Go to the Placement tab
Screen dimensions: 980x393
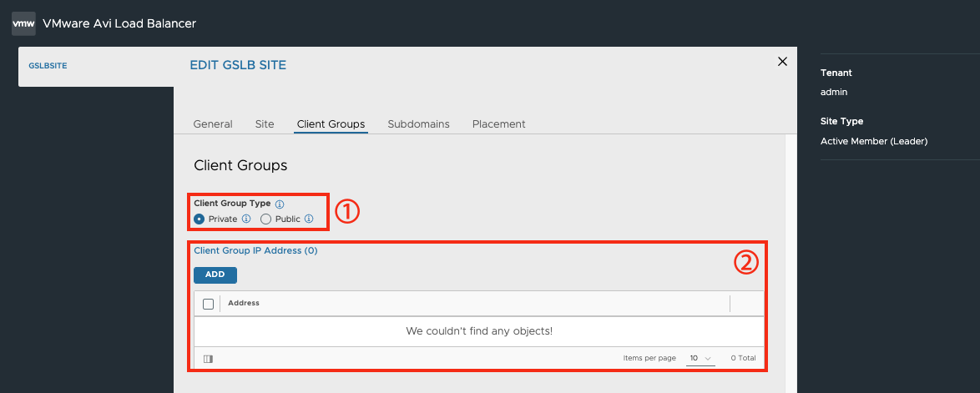click(498, 123)
